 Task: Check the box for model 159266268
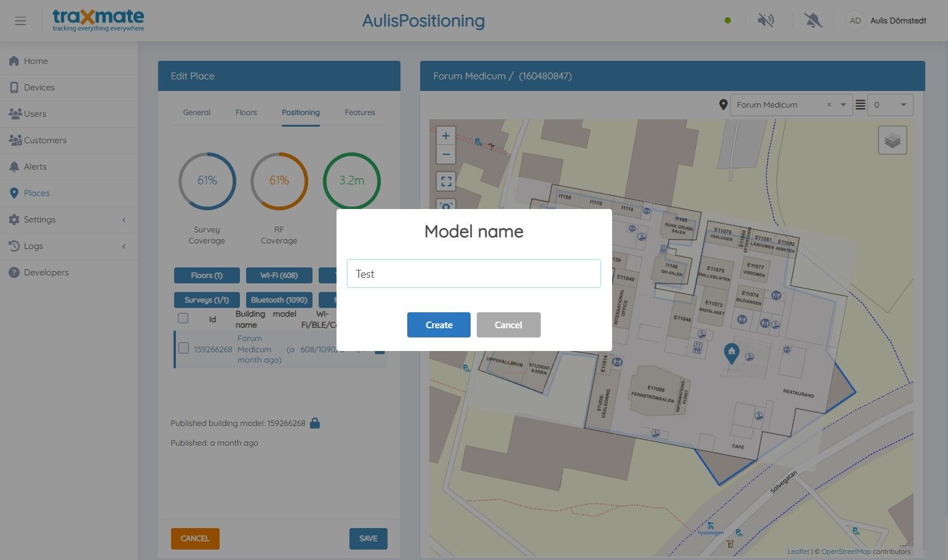(x=183, y=349)
